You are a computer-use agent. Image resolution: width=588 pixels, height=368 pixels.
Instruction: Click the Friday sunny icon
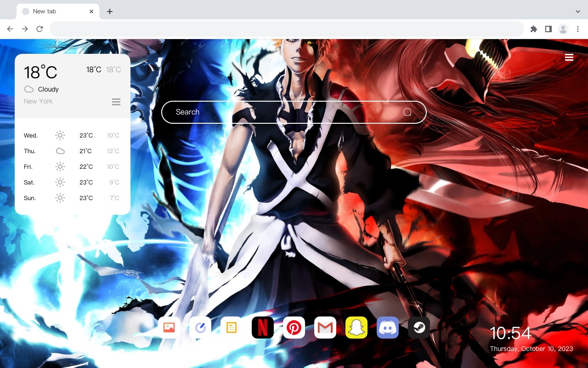[x=60, y=167]
